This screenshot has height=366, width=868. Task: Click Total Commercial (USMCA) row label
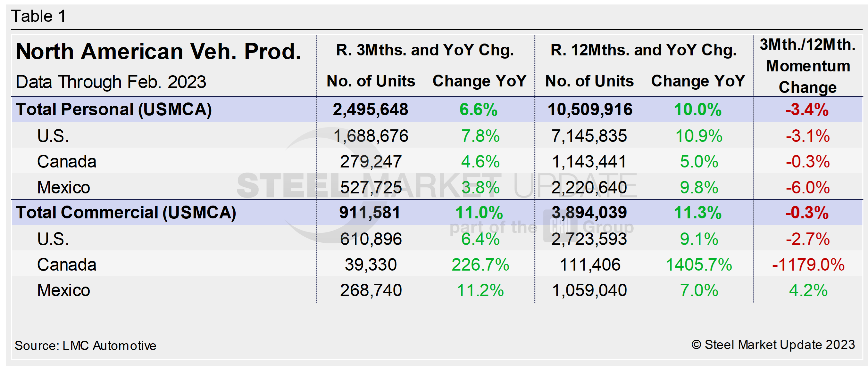click(x=126, y=213)
